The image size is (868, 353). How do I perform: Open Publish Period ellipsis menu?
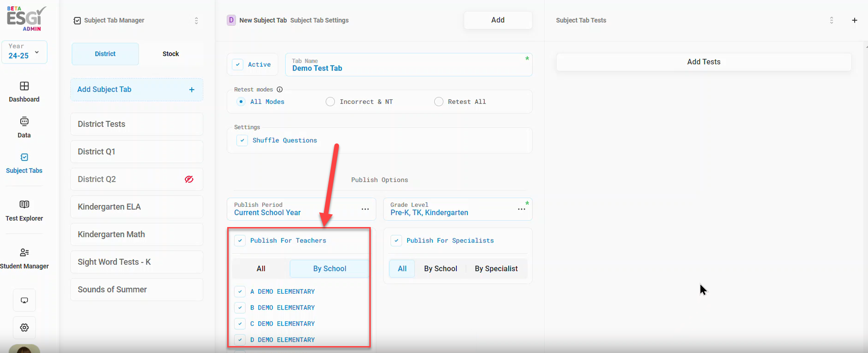click(x=365, y=209)
